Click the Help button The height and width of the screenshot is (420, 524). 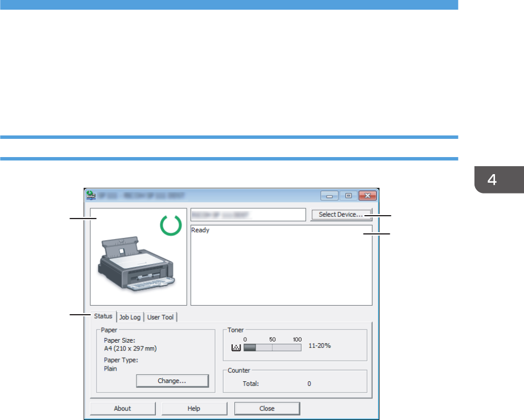194,408
